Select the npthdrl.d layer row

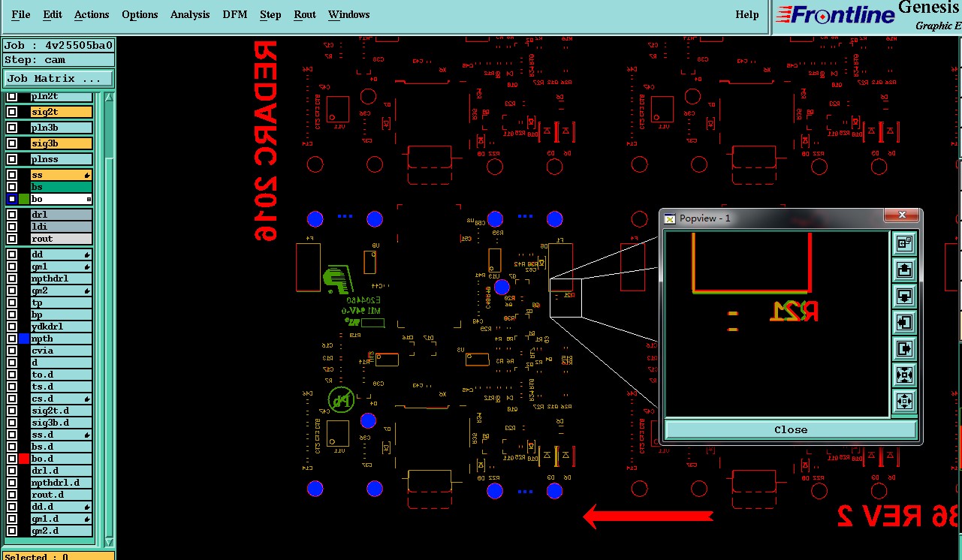[61, 483]
